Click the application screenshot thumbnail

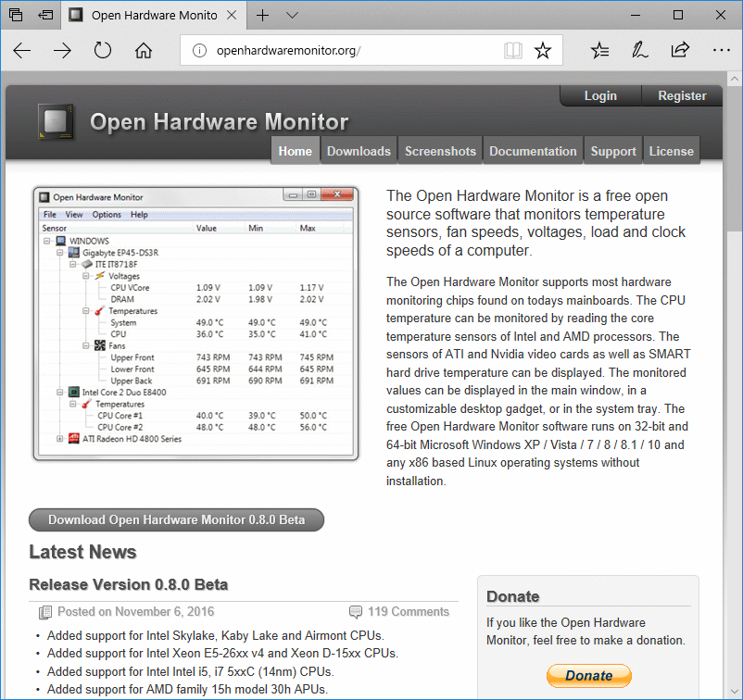[x=195, y=323]
